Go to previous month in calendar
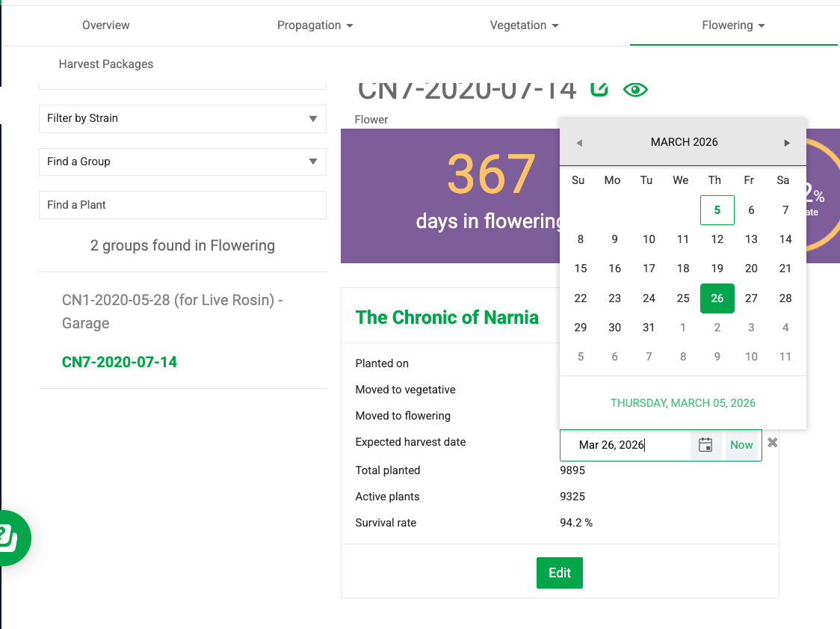840x629 pixels. 579,143
